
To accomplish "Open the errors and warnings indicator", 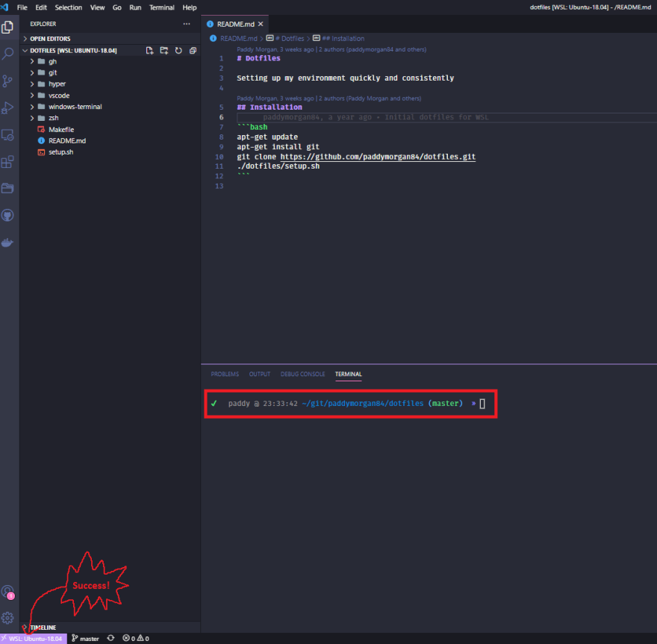I will point(136,638).
